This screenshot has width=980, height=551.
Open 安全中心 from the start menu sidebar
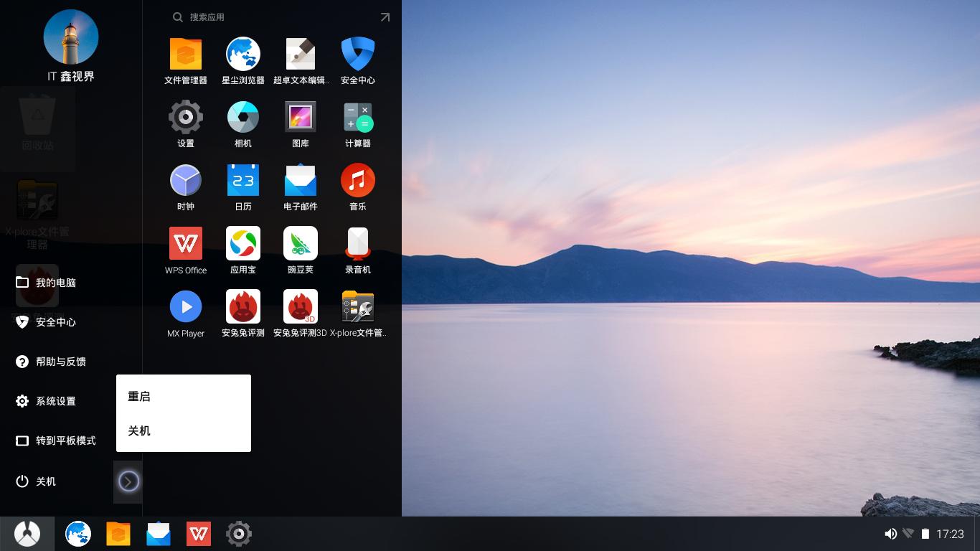click(57, 322)
